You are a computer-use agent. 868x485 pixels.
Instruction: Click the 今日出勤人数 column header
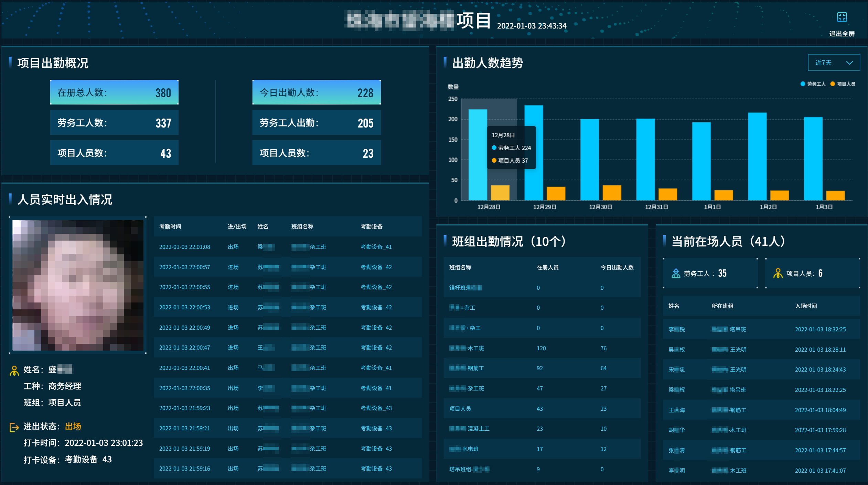point(617,267)
